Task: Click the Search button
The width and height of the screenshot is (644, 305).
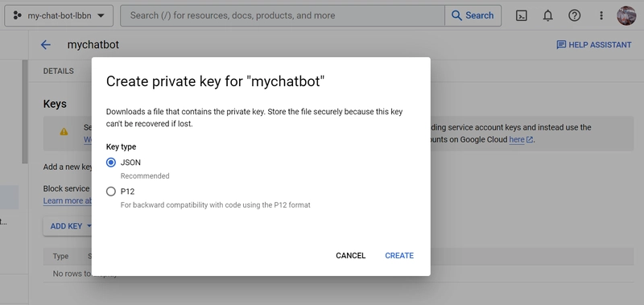Action: (473, 15)
